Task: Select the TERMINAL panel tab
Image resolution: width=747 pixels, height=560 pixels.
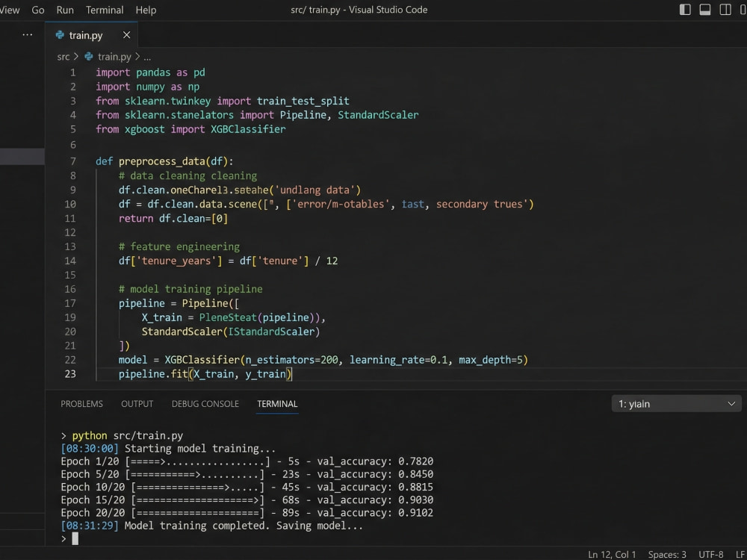Action: (x=277, y=404)
